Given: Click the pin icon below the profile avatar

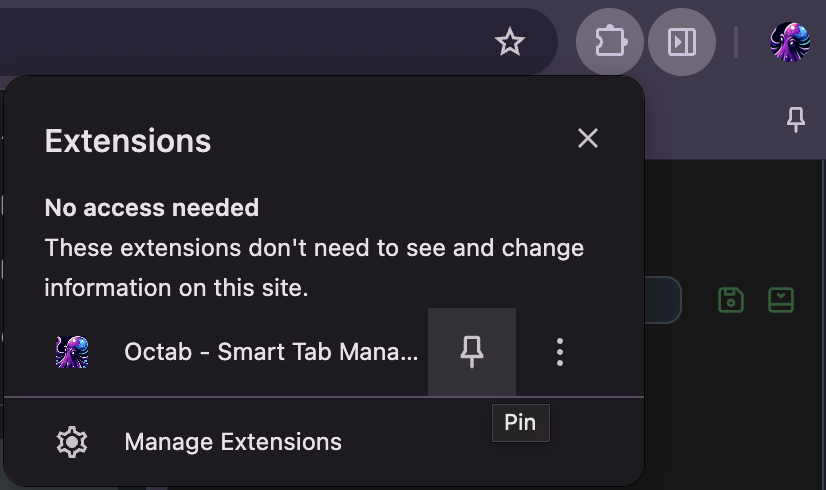Looking at the screenshot, I should click(x=796, y=120).
